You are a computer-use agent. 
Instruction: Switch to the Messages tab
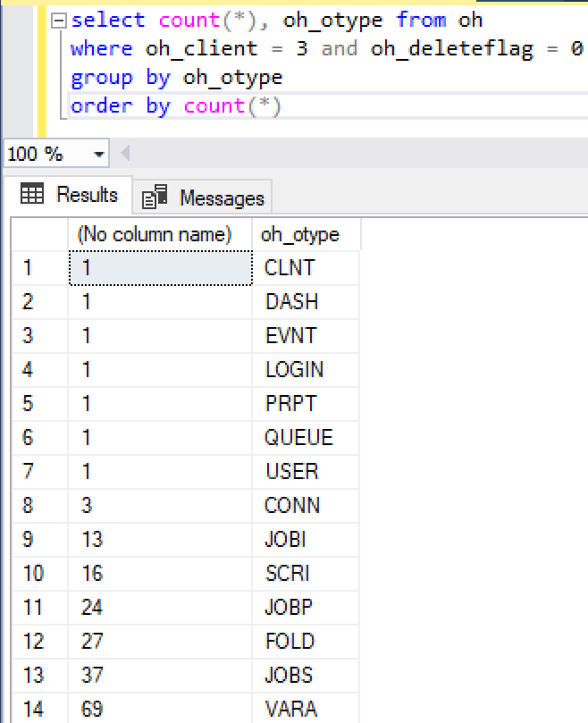pos(204,198)
